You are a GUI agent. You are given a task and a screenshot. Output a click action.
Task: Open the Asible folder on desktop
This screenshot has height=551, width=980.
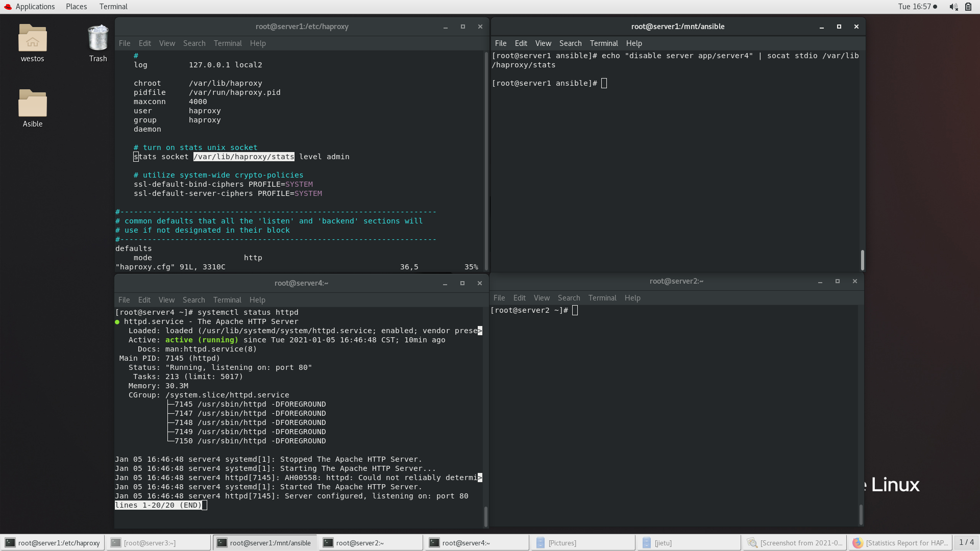click(32, 105)
